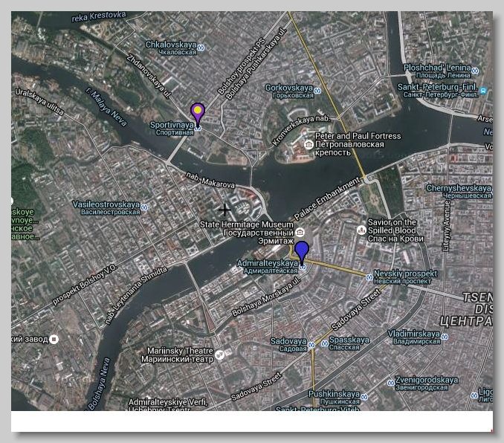Click the Vladimirskaya metro station icon
This screenshot has width=504, height=443.
click(x=445, y=337)
